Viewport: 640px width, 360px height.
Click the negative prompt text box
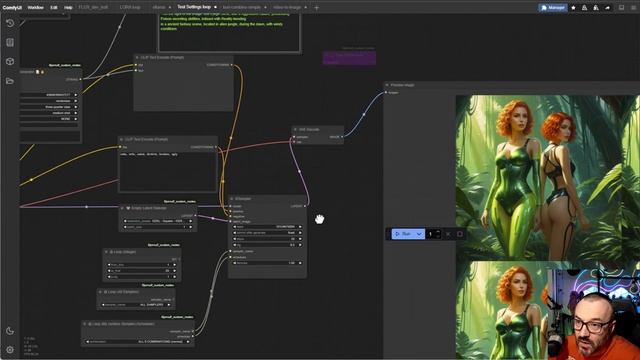[x=168, y=171]
